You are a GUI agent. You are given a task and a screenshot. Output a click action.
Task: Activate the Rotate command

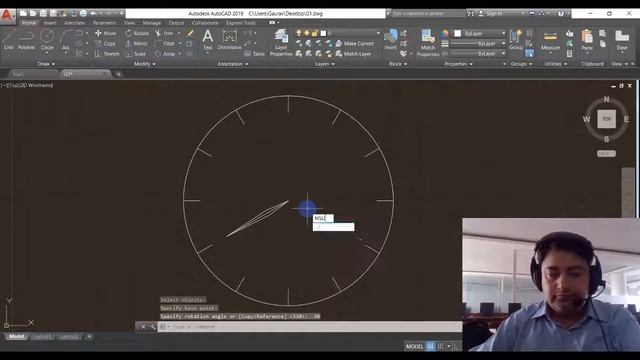[x=137, y=33]
